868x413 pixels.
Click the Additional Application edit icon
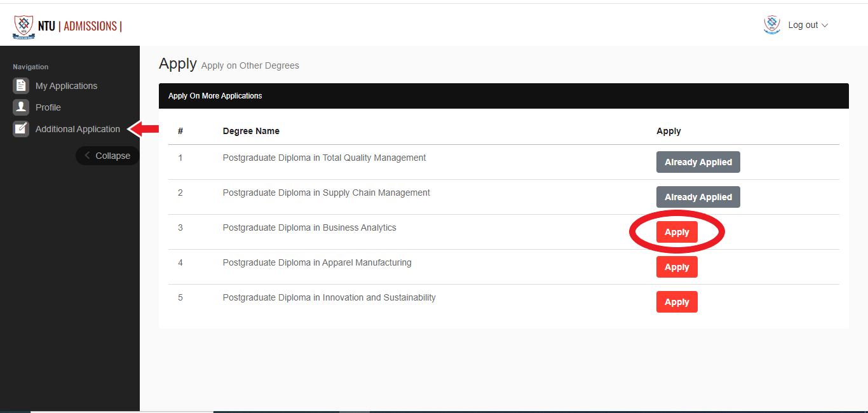pyautogui.click(x=21, y=129)
